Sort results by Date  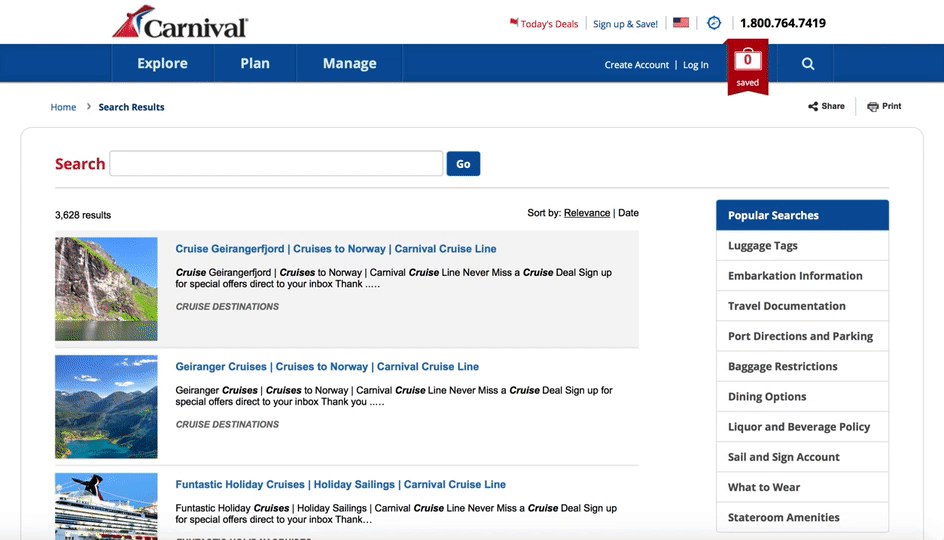coord(628,213)
